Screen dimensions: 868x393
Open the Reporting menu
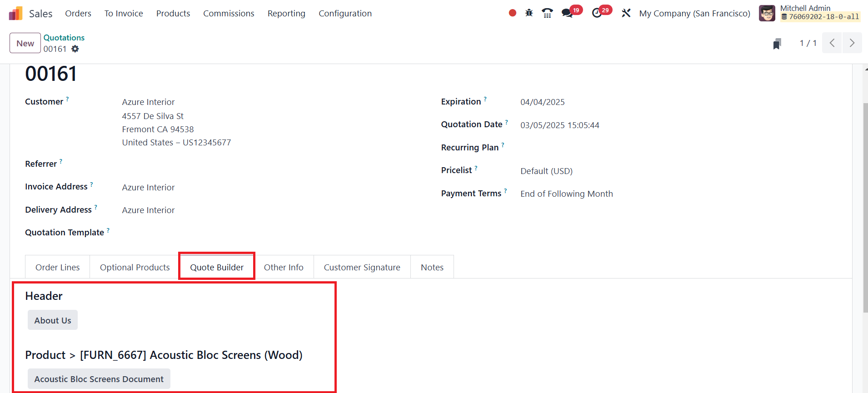pos(286,14)
